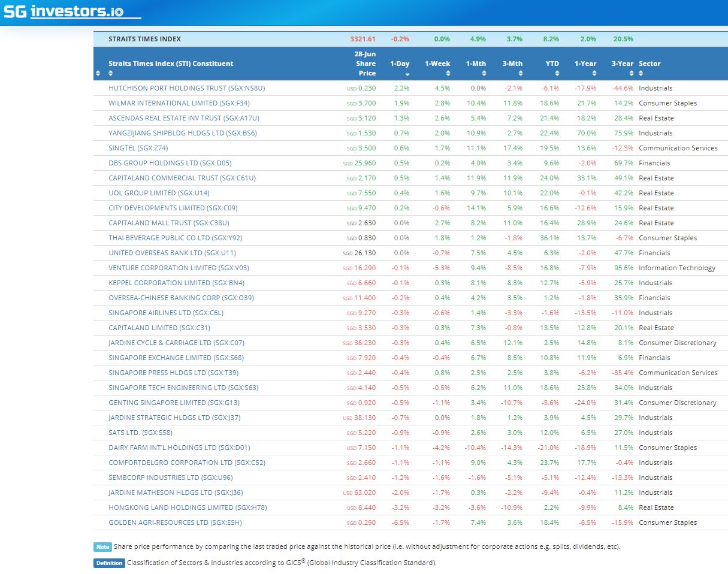The height and width of the screenshot is (574, 728).
Task: Open Singapore Tech Engineering Ltd link
Action: coord(183,388)
